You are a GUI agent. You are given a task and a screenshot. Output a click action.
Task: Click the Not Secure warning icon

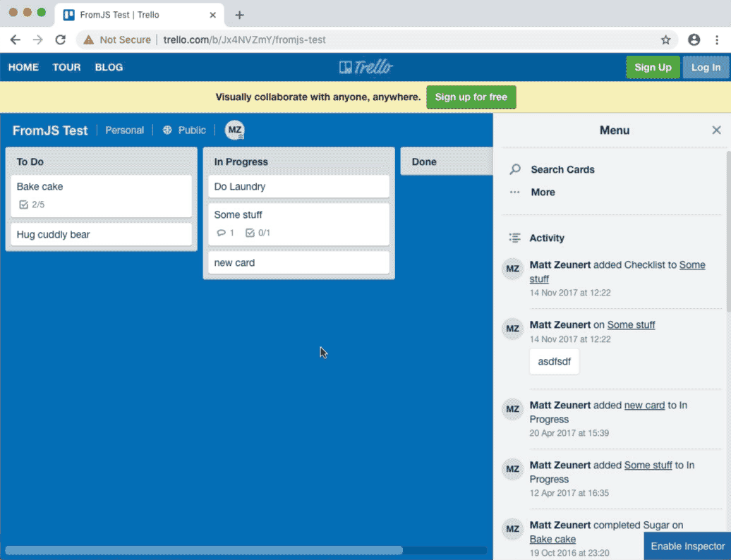(x=89, y=40)
